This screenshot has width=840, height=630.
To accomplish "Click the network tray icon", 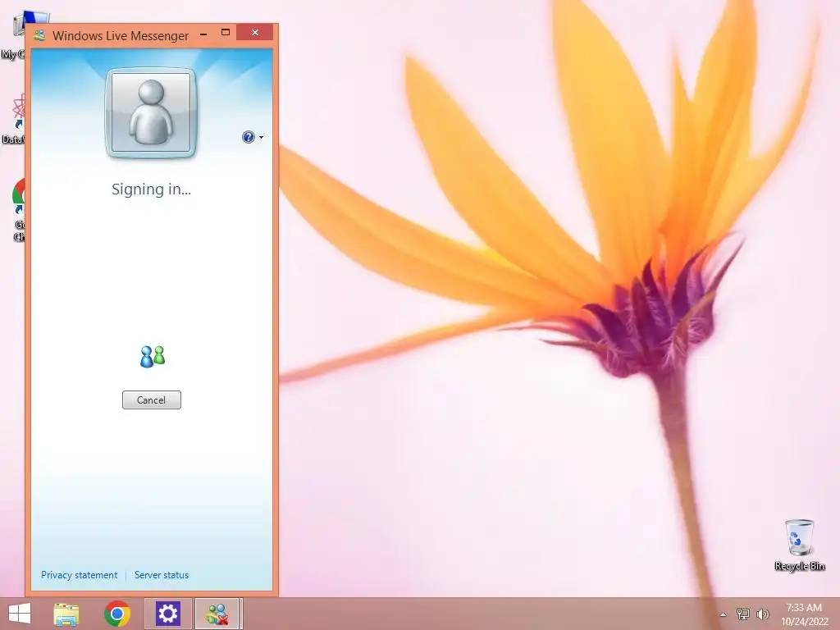I will point(743,614).
